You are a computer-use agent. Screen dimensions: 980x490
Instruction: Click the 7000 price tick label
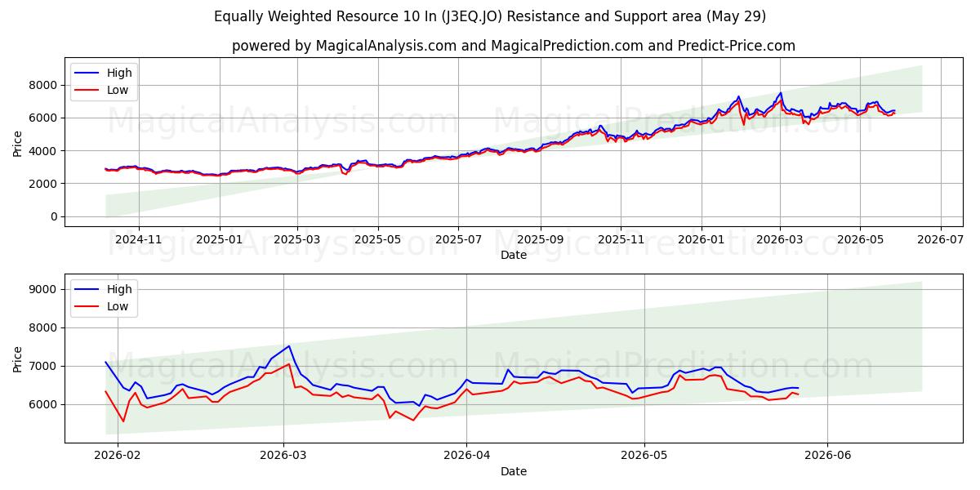pos(45,366)
